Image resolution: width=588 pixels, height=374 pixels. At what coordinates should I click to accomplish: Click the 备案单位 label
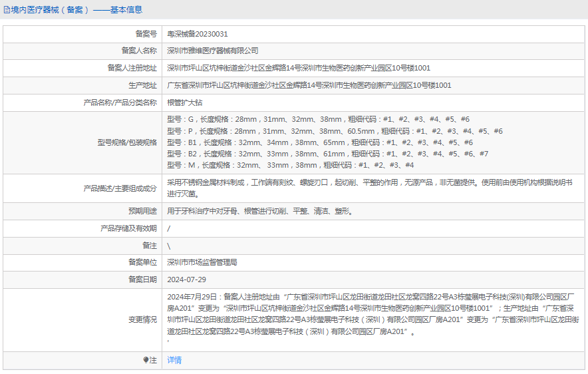(x=142, y=262)
